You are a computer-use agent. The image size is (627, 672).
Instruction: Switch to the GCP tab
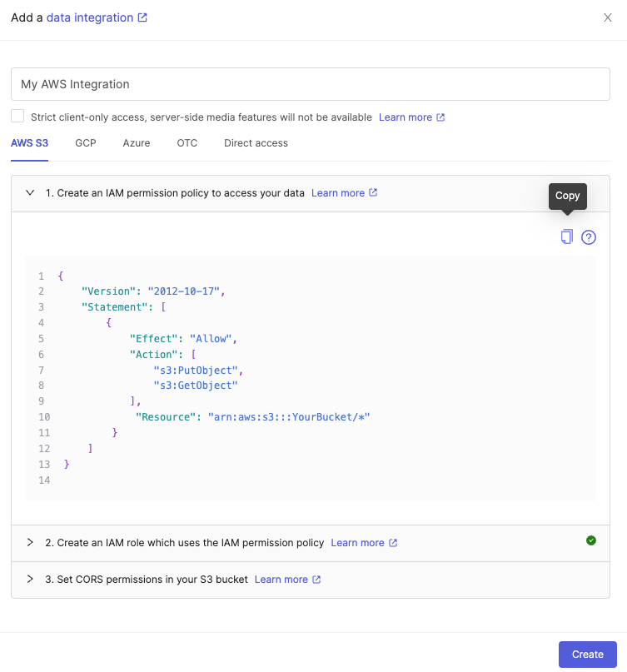tap(86, 143)
